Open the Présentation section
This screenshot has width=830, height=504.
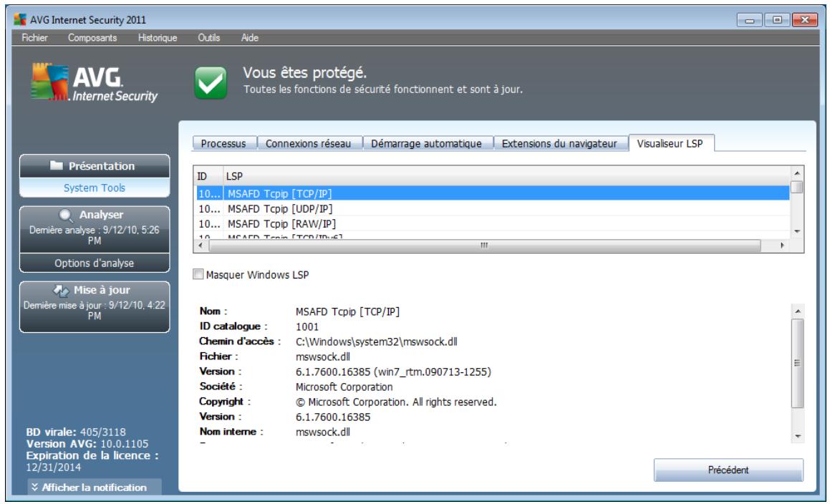pos(95,165)
